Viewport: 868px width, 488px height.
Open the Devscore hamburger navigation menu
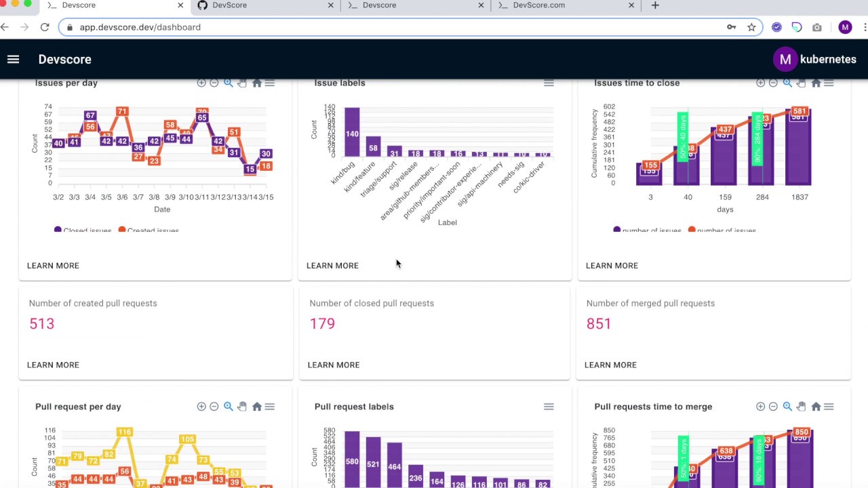coord(13,59)
